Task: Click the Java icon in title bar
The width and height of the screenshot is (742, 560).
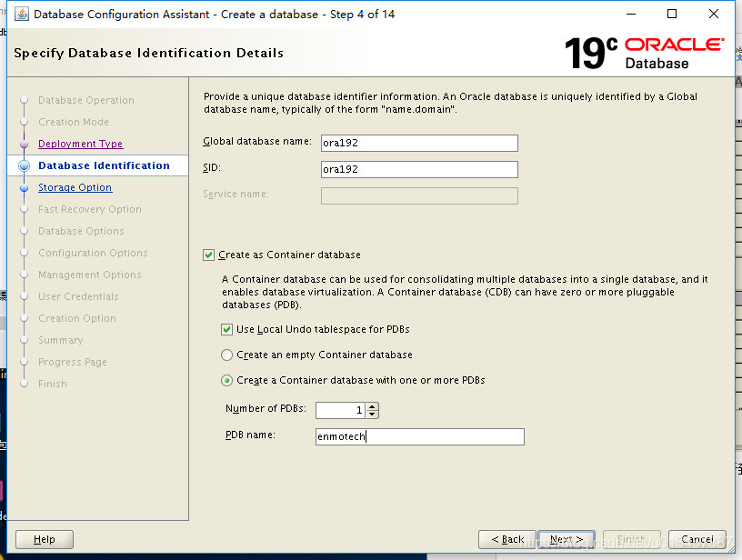Action: pos(21,15)
